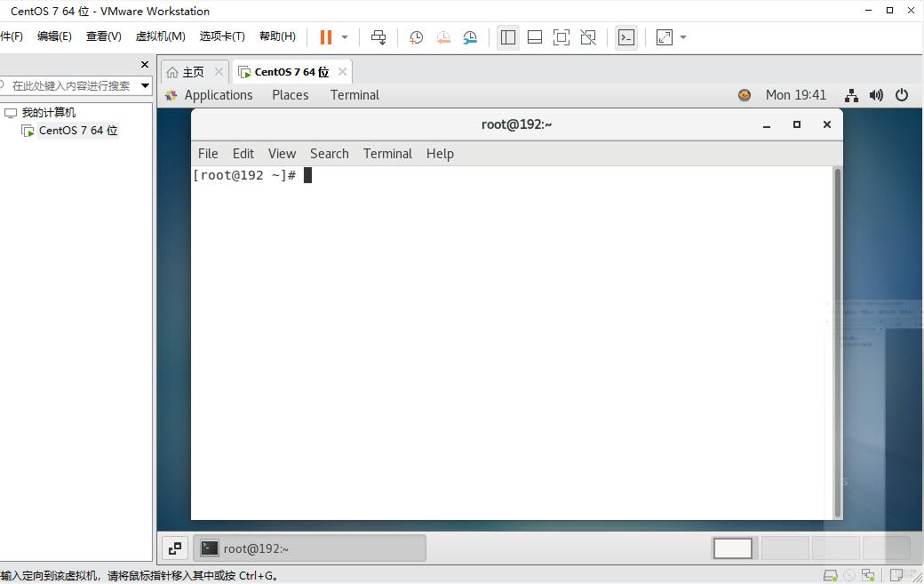This screenshot has height=584, width=924.
Task: Open the GNOME Applications menu
Action: coord(219,95)
